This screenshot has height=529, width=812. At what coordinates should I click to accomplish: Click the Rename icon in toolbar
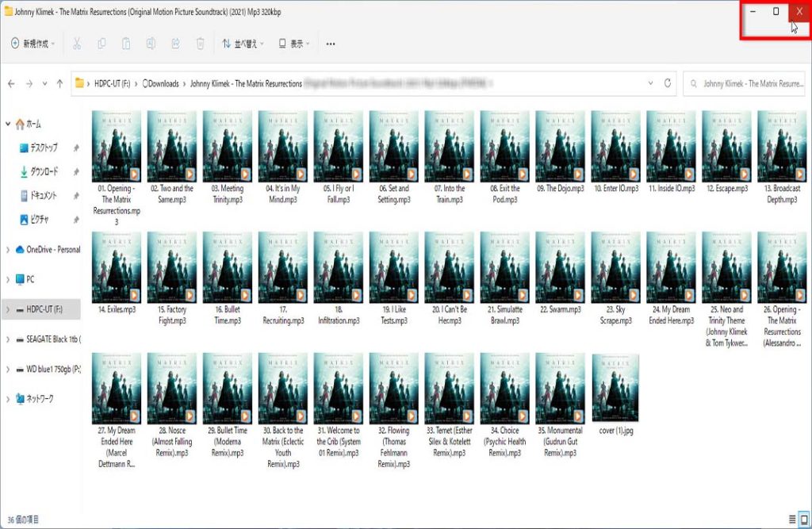pyautogui.click(x=151, y=44)
